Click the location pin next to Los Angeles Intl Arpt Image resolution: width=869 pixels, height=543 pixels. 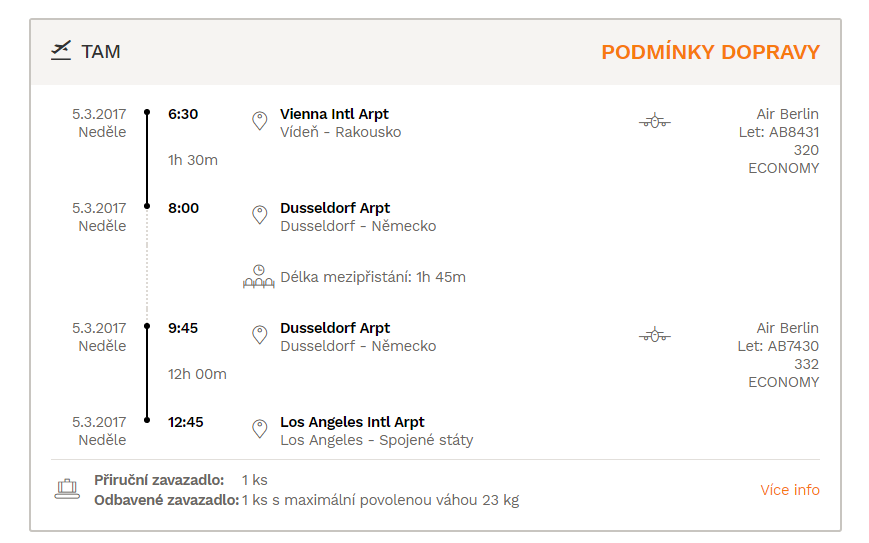(259, 429)
